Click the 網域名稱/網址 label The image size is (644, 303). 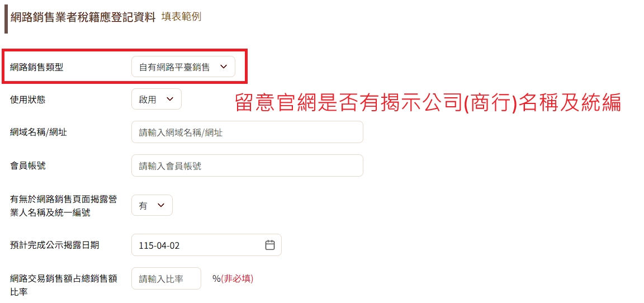[x=39, y=132]
